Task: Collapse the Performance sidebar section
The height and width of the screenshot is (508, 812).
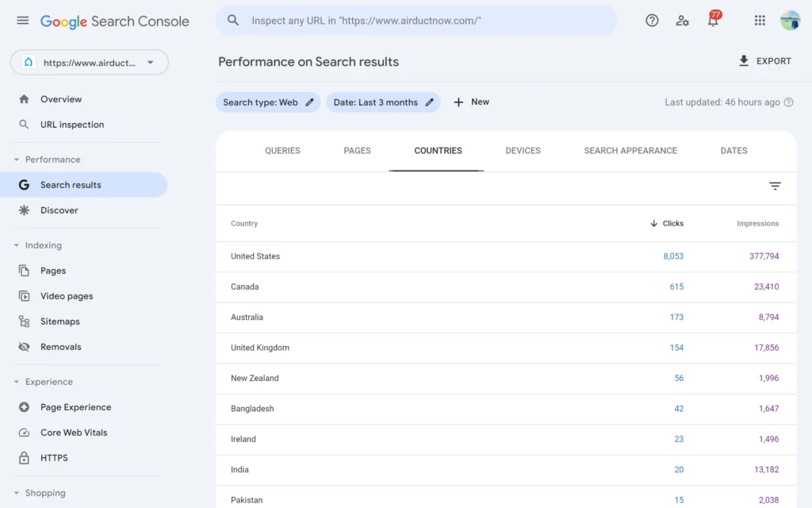Action: click(17, 160)
